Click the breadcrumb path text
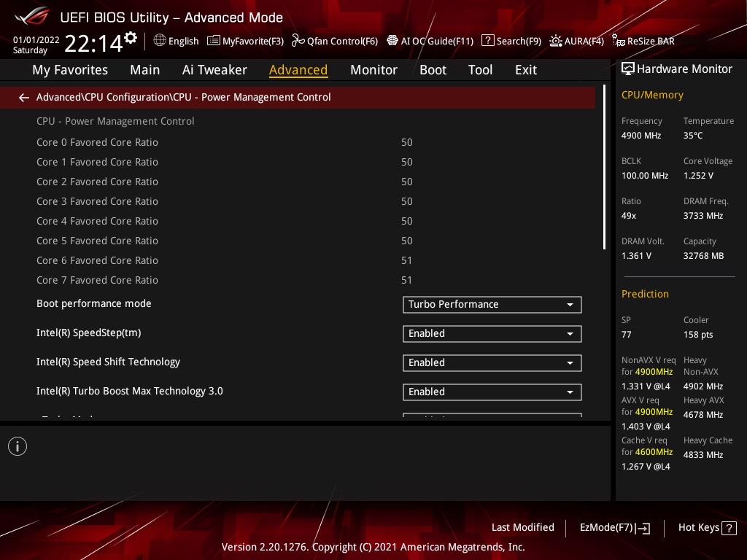This screenshot has width=747, height=560. tap(183, 97)
